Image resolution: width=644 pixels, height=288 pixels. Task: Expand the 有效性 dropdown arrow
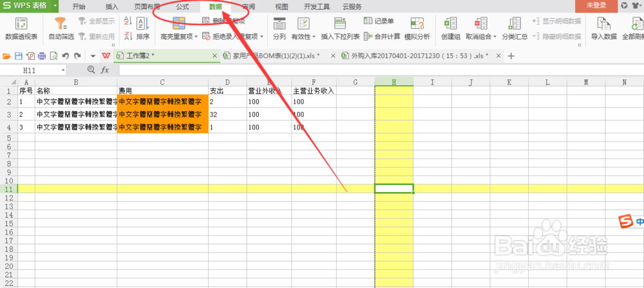coord(314,37)
